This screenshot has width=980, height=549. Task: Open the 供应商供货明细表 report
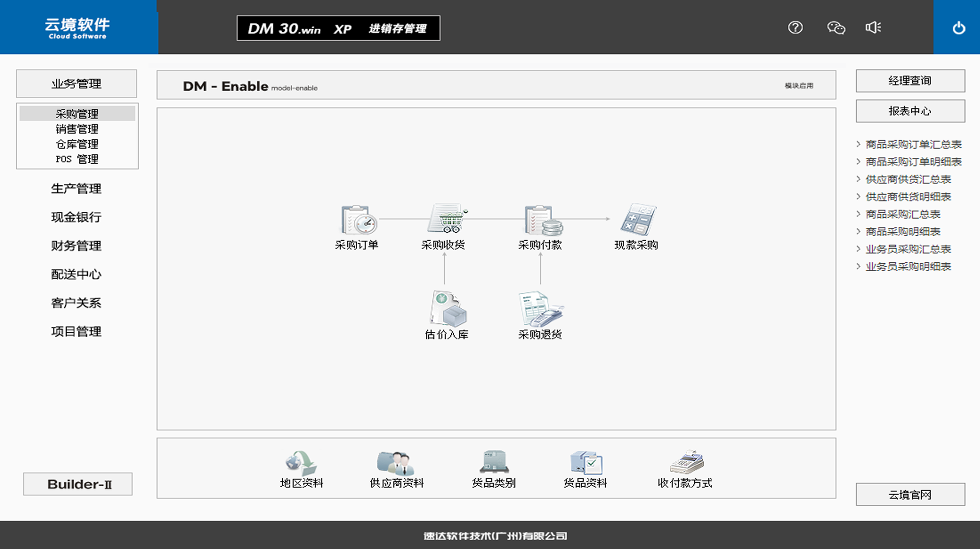pos(908,197)
